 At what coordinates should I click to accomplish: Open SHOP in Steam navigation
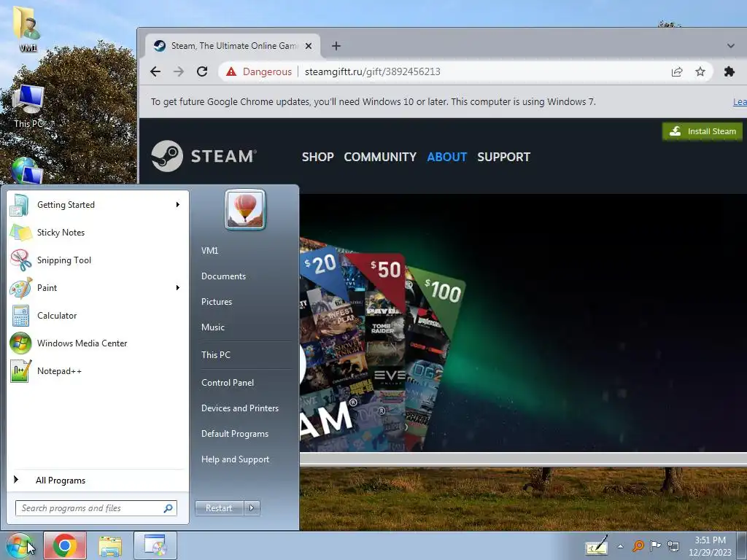click(x=318, y=157)
